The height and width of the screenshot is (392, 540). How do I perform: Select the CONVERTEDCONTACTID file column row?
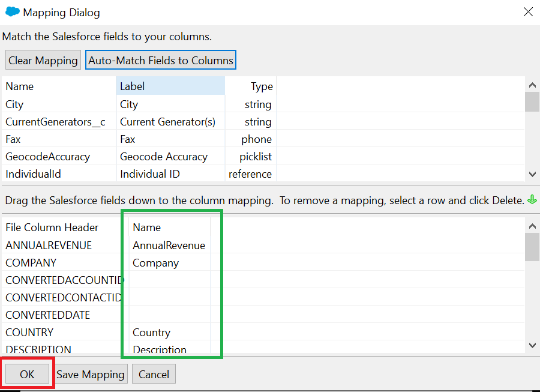click(65, 298)
